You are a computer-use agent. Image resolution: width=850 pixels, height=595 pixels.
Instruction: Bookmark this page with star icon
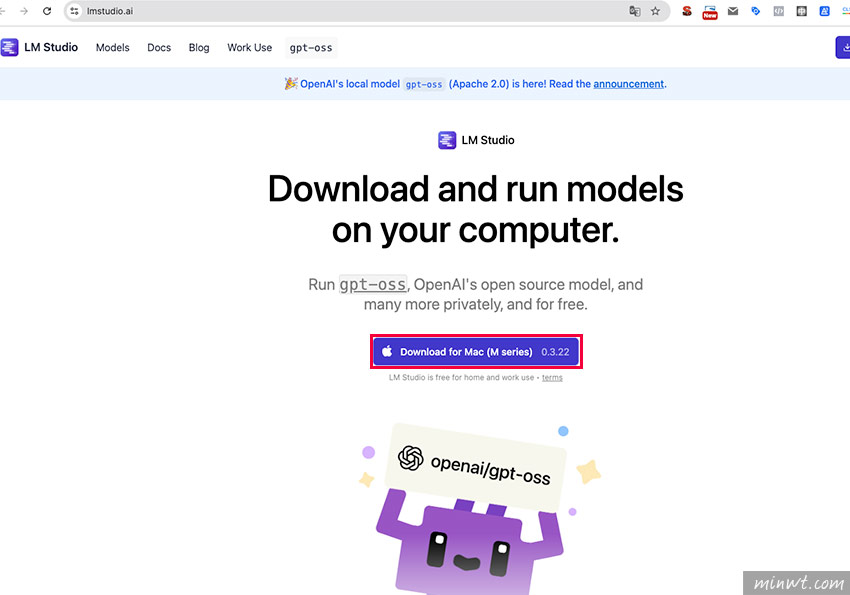pos(655,11)
